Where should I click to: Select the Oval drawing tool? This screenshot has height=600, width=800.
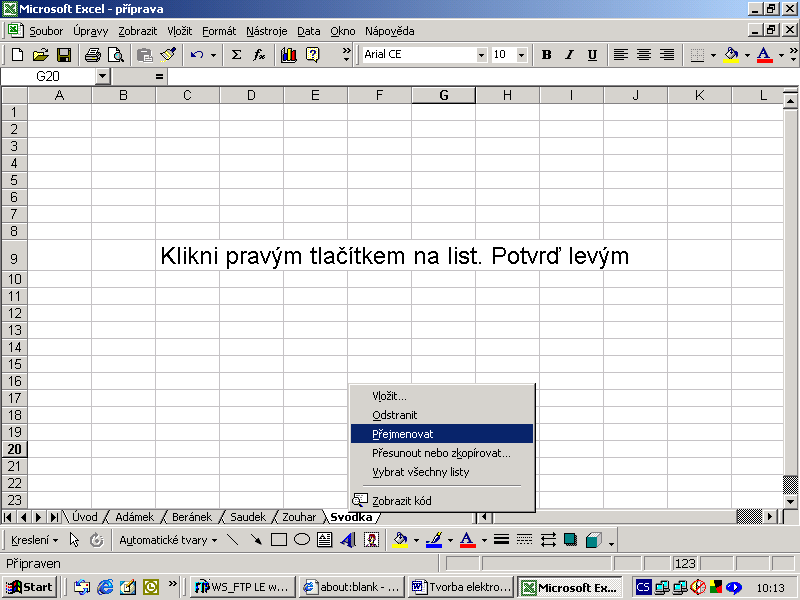pyautogui.click(x=302, y=540)
